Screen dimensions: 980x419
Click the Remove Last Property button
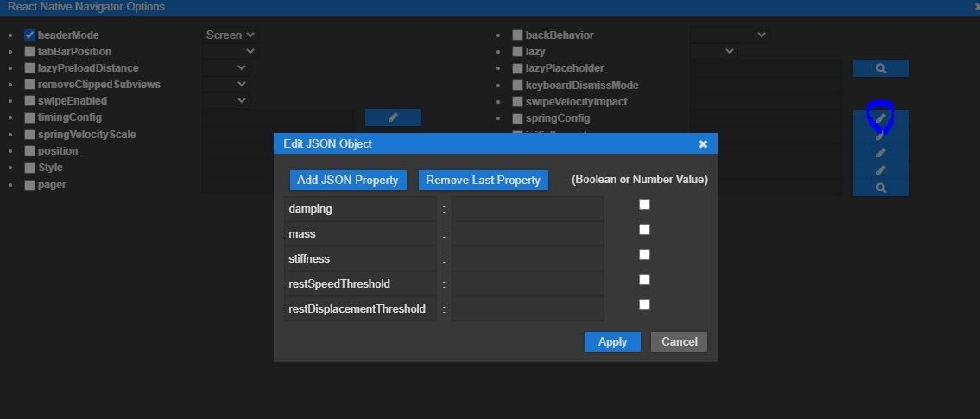484,180
